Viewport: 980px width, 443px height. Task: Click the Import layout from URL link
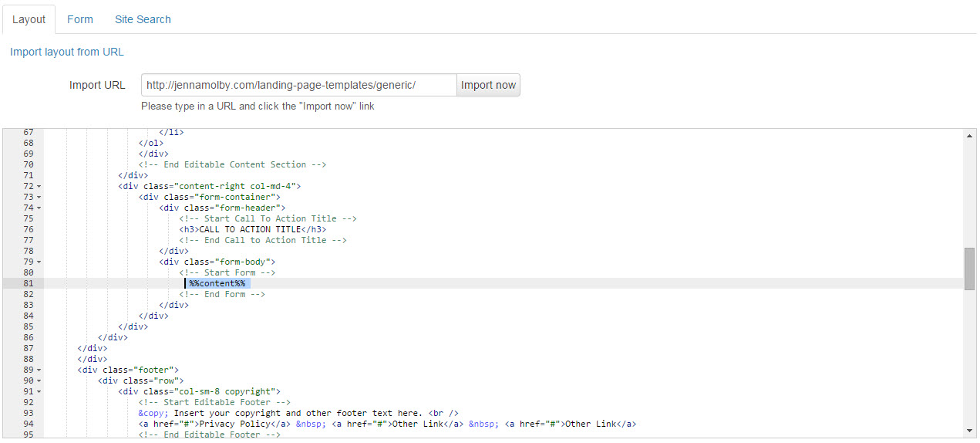(x=67, y=52)
